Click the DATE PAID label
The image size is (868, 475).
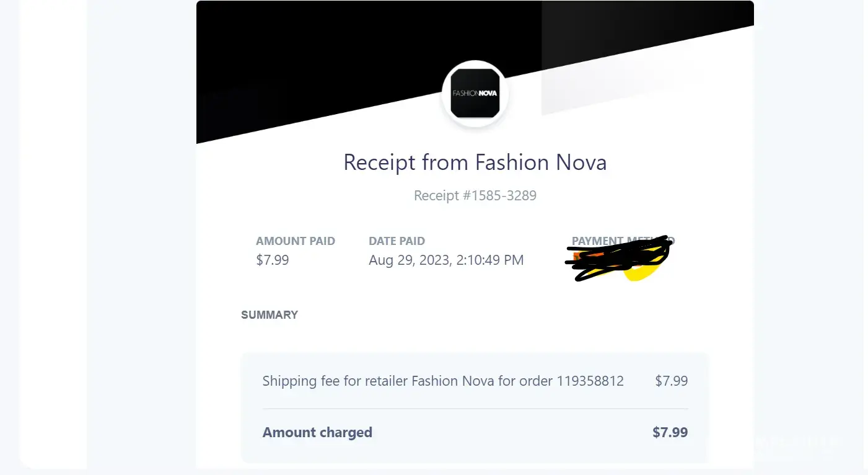pyautogui.click(x=397, y=241)
